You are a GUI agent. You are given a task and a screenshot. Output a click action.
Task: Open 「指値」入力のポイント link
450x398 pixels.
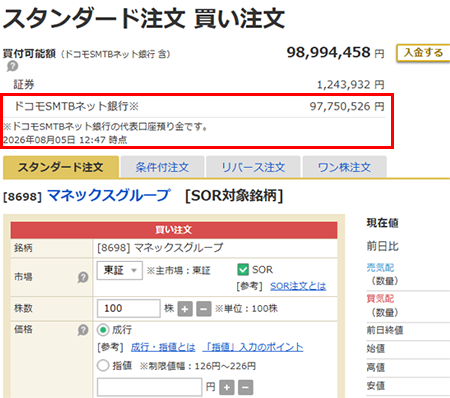pyautogui.click(x=253, y=347)
